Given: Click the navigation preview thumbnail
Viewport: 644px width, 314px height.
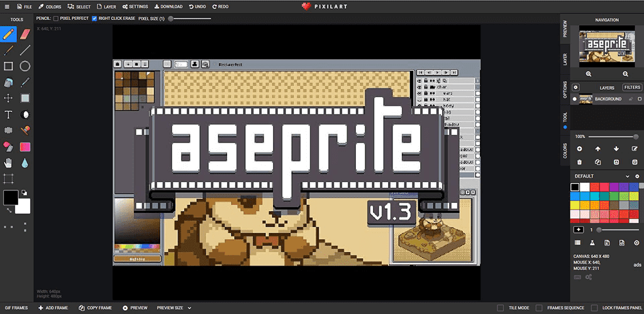Looking at the screenshot, I should coord(607,46).
